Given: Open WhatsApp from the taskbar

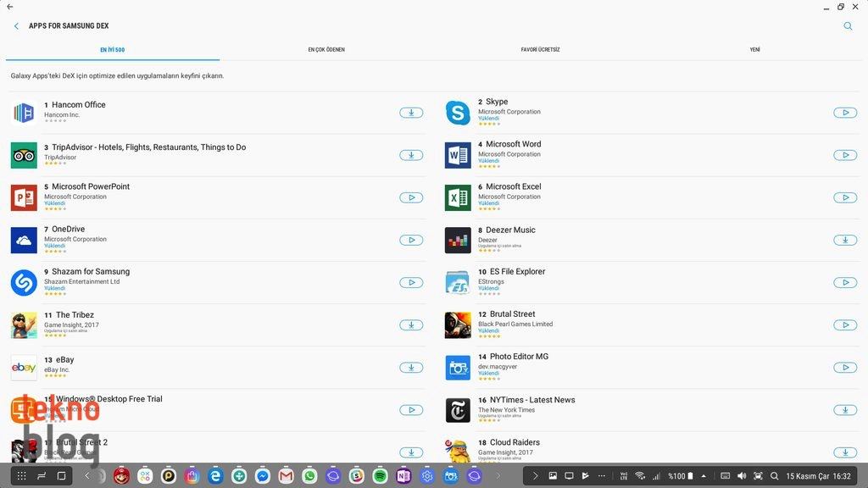Looking at the screenshot, I should [309, 476].
